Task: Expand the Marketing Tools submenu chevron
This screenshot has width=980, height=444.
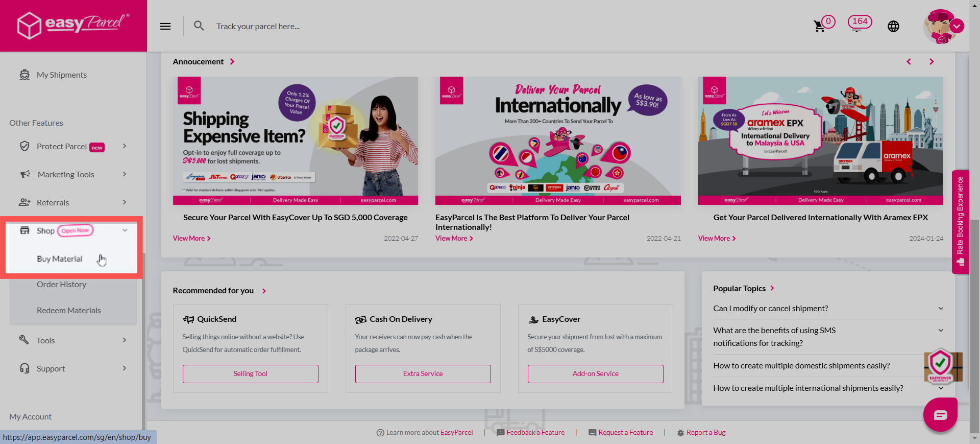Action: (125, 174)
